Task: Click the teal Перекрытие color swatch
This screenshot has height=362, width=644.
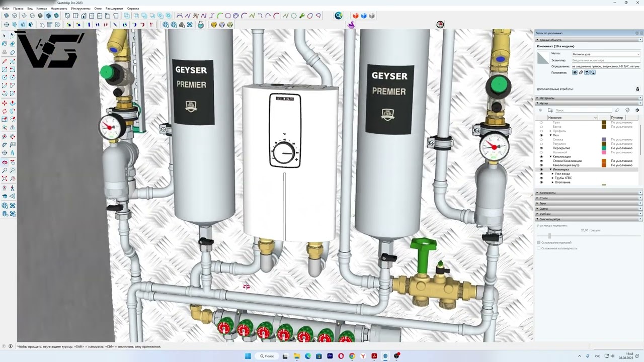Action: click(x=604, y=148)
